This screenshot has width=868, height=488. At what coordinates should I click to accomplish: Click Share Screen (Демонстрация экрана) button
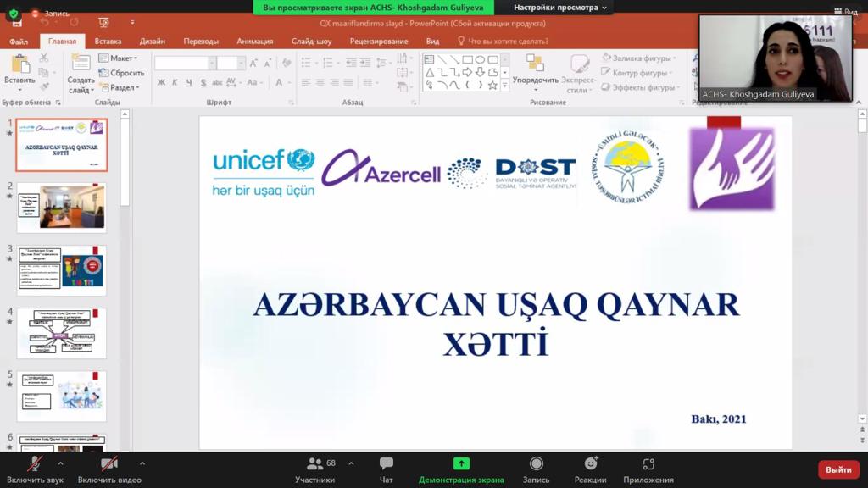coord(461,469)
